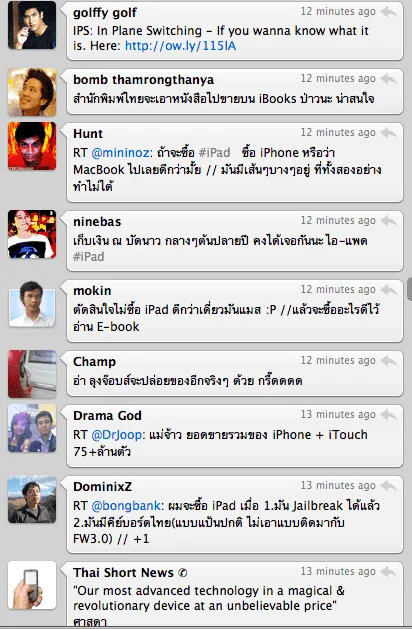The height and width of the screenshot is (629, 412).
Task: Open the @mininoz mention in Hunt's tweet
Action: (122, 153)
